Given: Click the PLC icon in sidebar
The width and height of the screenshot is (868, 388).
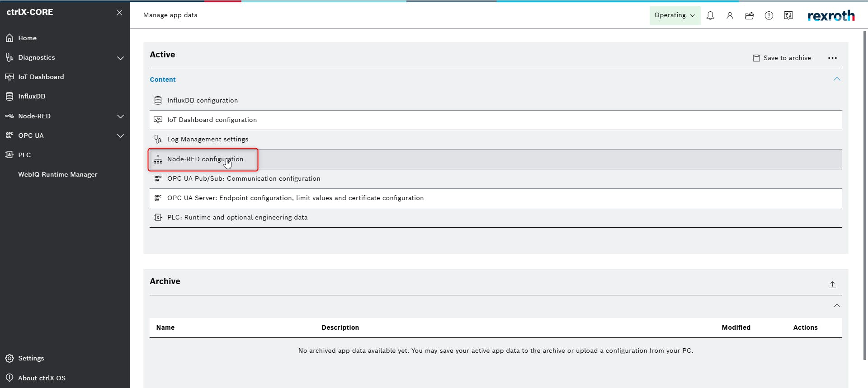Looking at the screenshot, I should [9, 155].
